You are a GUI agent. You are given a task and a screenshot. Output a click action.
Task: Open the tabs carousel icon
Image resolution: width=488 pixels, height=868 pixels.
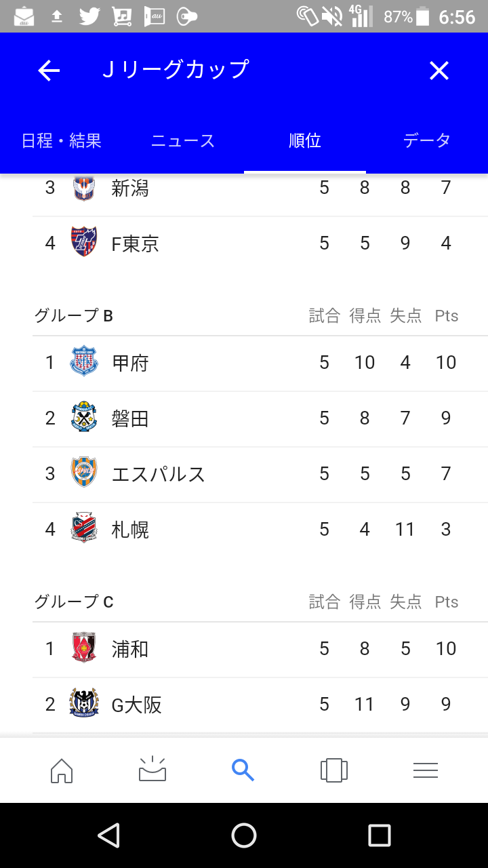(x=333, y=770)
